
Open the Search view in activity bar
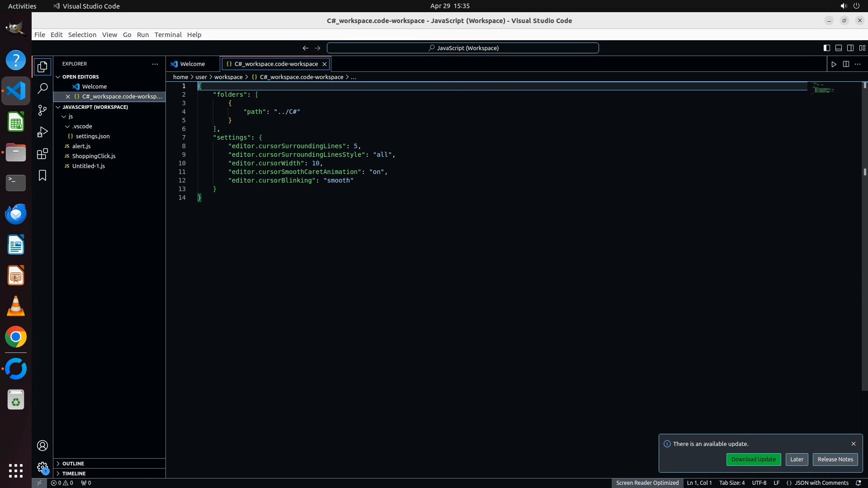pos(42,88)
